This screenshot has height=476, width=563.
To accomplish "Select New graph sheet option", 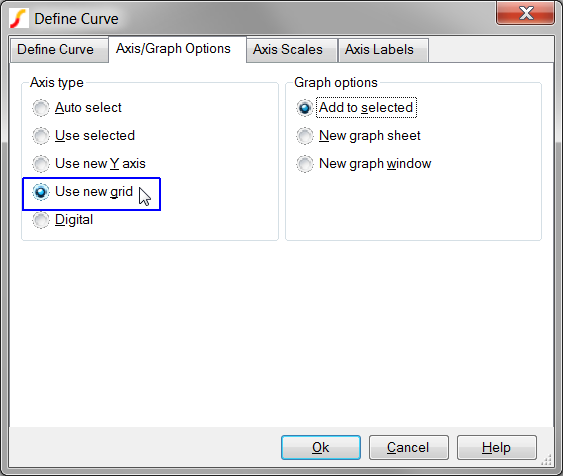I will [x=358, y=136].
